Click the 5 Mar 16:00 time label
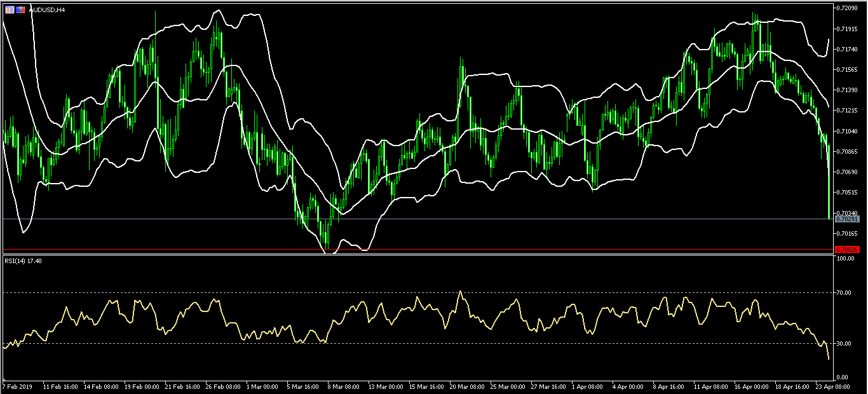Image resolution: width=868 pixels, height=394 pixels. click(303, 386)
